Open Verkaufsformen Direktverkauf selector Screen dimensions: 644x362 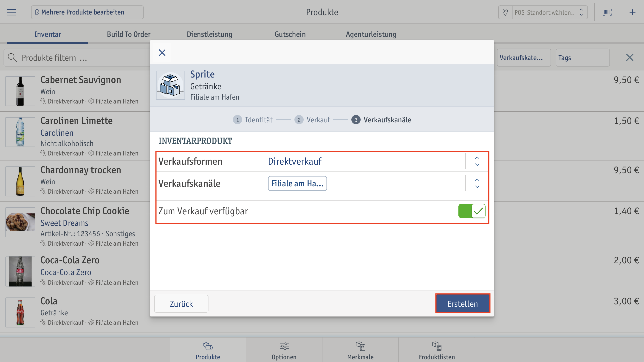tap(322, 161)
